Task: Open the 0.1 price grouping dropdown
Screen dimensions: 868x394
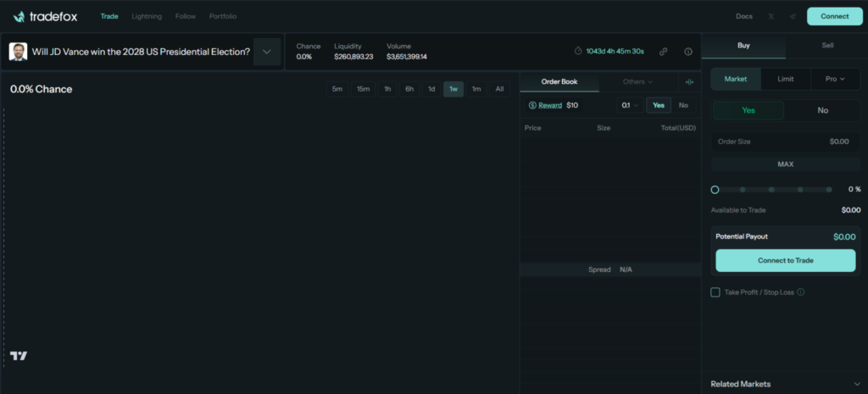Action: [629, 105]
